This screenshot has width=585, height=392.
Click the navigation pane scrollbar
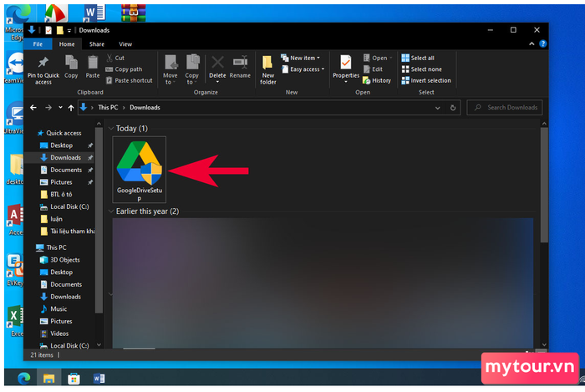pyautogui.click(x=99, y=220)
